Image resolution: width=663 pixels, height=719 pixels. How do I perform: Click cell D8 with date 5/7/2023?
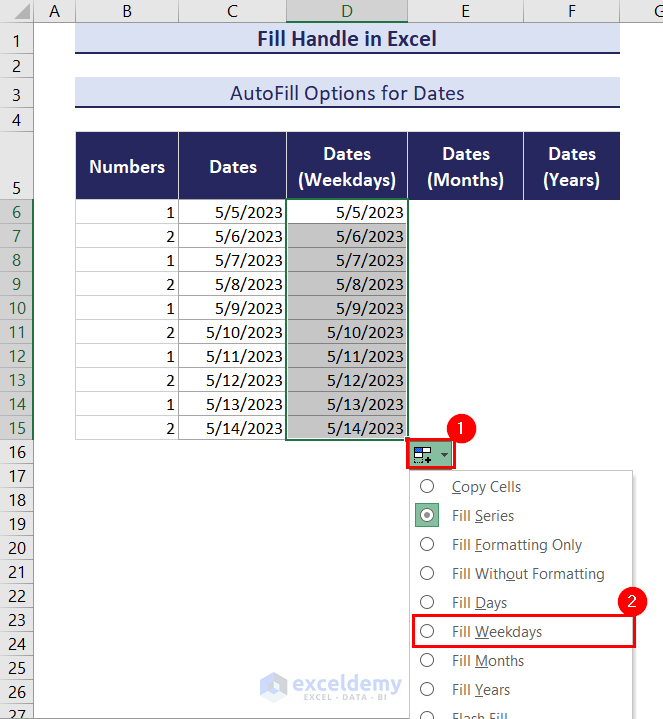tap(347, 260)
